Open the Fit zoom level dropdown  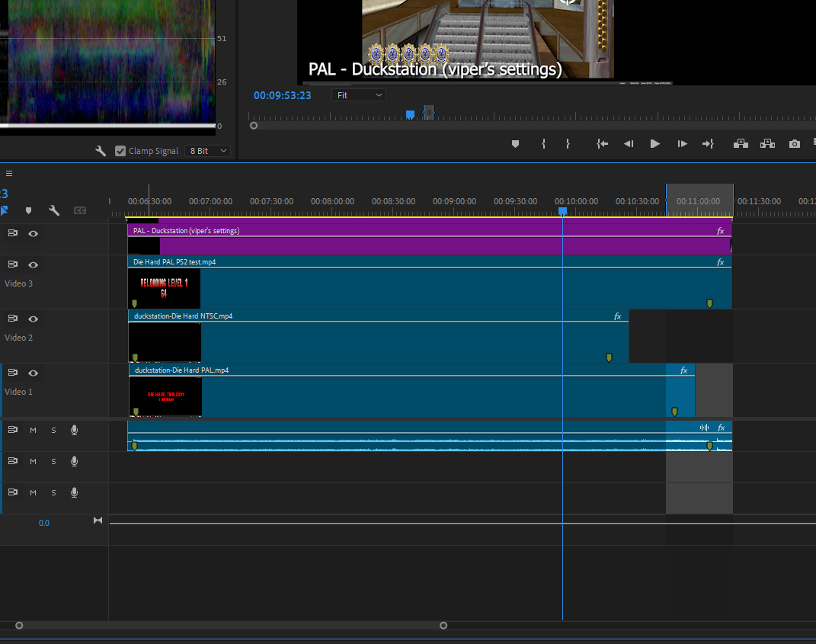pyautogui.click(x=359, y=95)
